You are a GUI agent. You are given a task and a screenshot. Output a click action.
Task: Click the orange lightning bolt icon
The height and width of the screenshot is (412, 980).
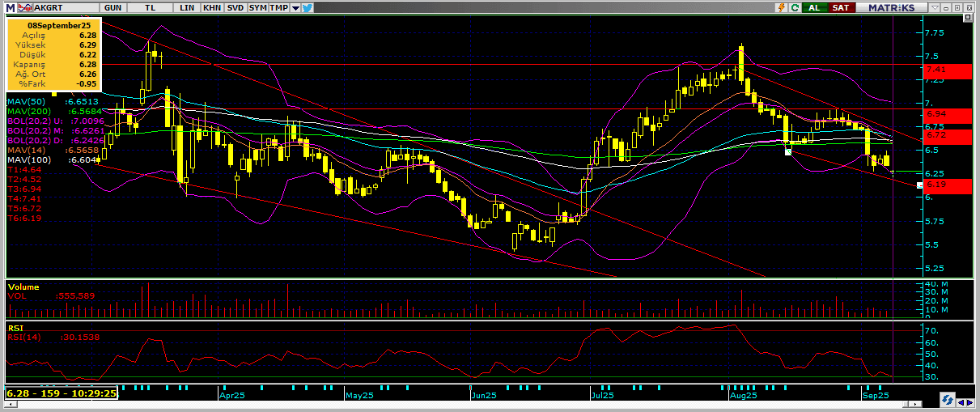(x=781, y=7)
